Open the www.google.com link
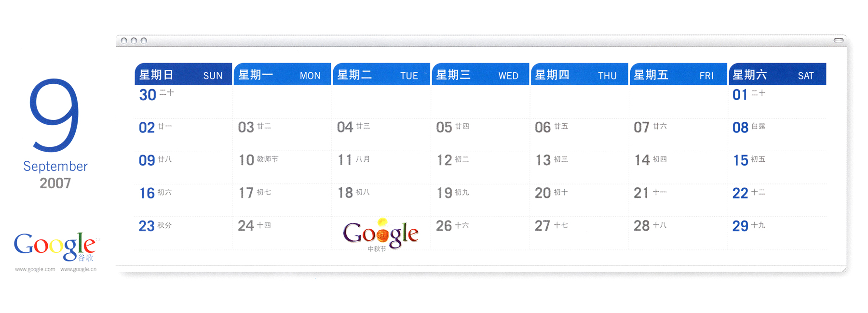 (35, 269)
